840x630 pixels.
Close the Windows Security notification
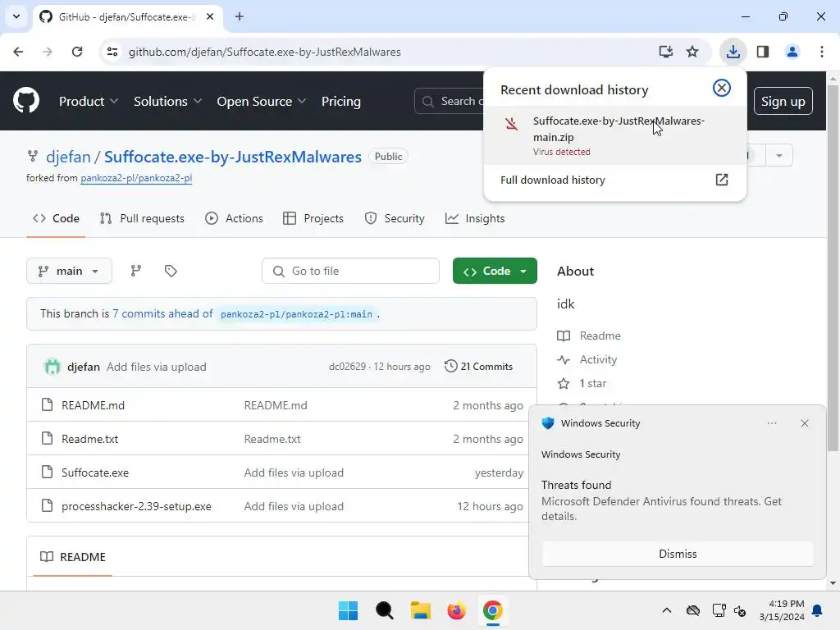[x=804, y=423]
